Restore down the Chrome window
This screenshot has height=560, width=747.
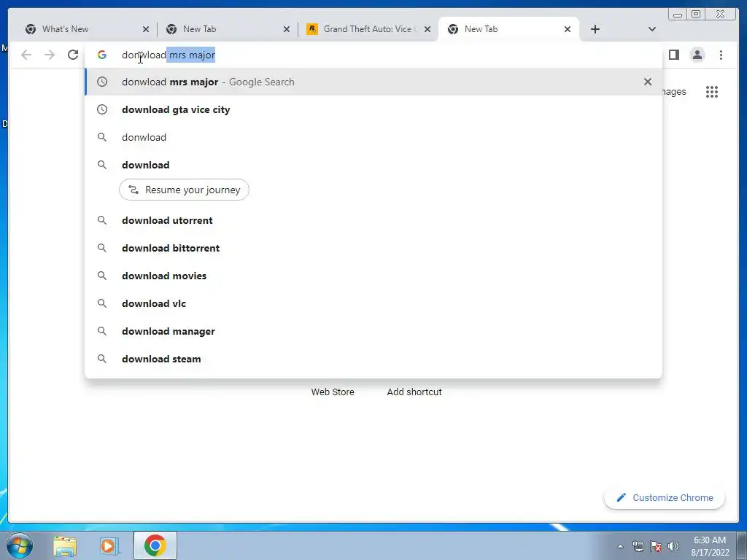(x=696, y=15)
